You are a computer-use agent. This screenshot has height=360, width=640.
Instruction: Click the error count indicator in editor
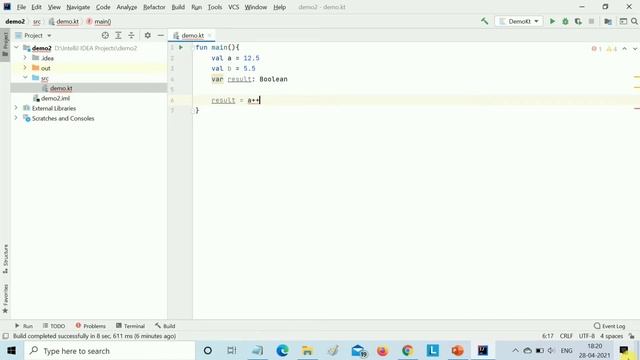pos(597,49)
